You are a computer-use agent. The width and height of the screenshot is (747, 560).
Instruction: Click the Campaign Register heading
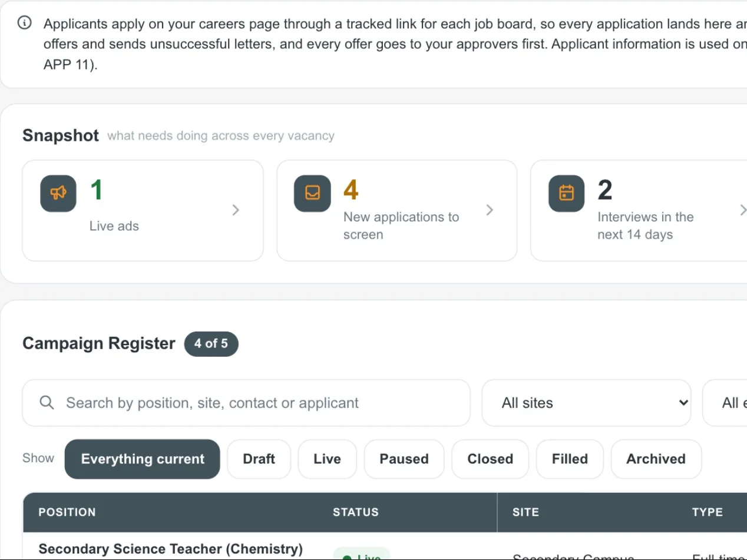tap(99, 344)
